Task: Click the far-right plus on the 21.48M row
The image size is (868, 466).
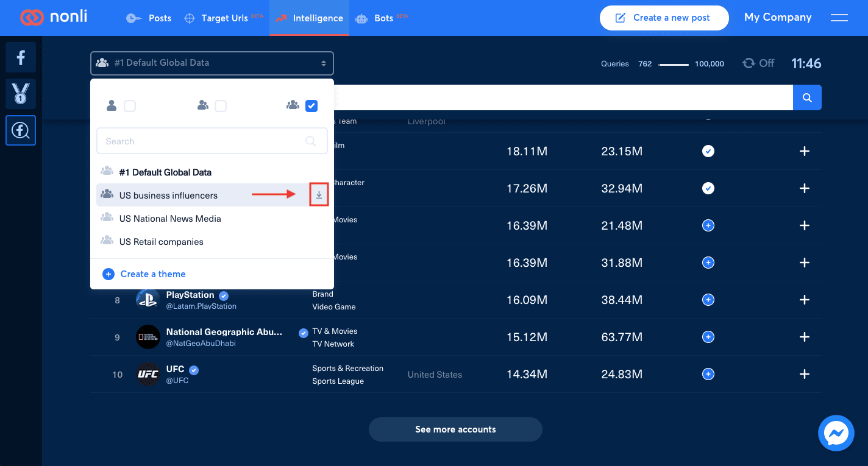Action: [805, 225]
